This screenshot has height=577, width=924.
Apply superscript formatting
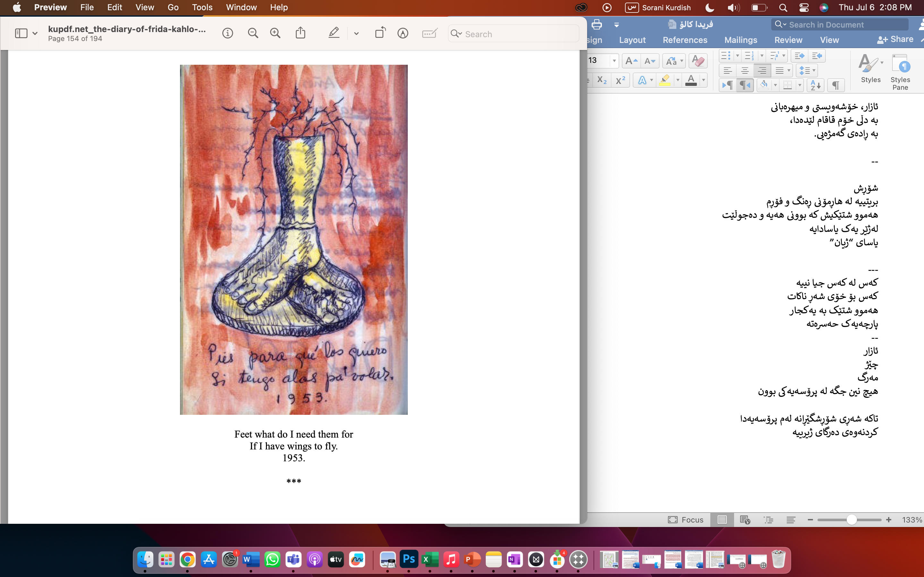(x=620, y=80)
